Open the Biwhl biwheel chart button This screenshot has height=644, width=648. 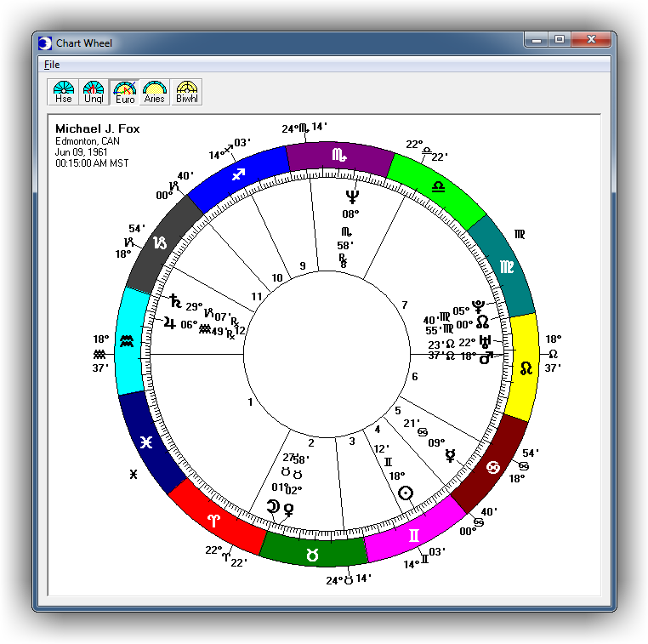pos(187,92)
